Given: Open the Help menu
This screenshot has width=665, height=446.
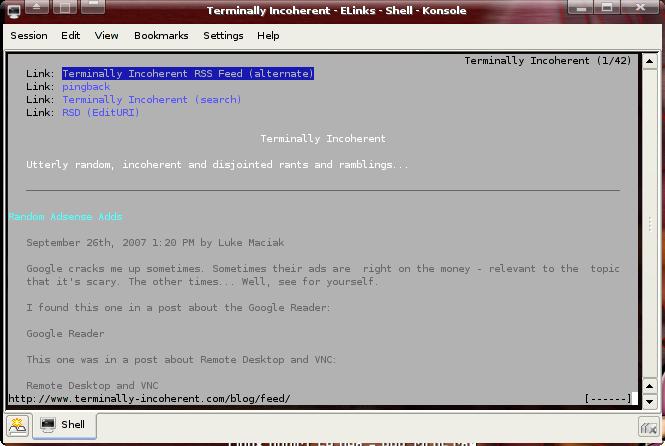Looking at the screenshot, I should tap(268, 36).
